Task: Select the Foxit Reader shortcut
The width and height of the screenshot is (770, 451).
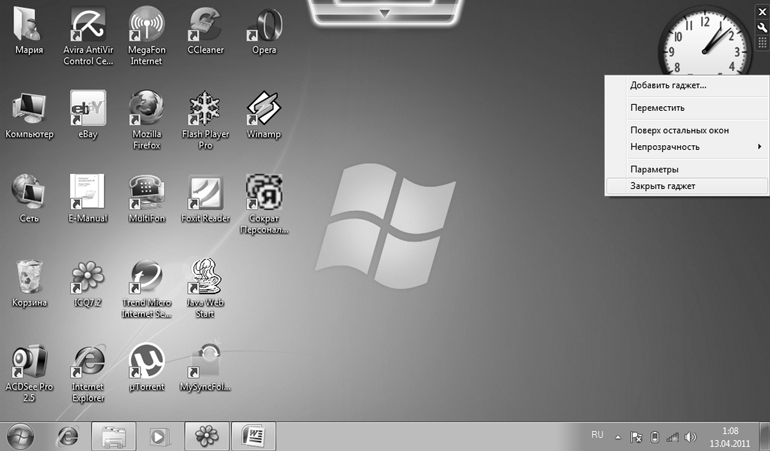Action: (205, 198)
